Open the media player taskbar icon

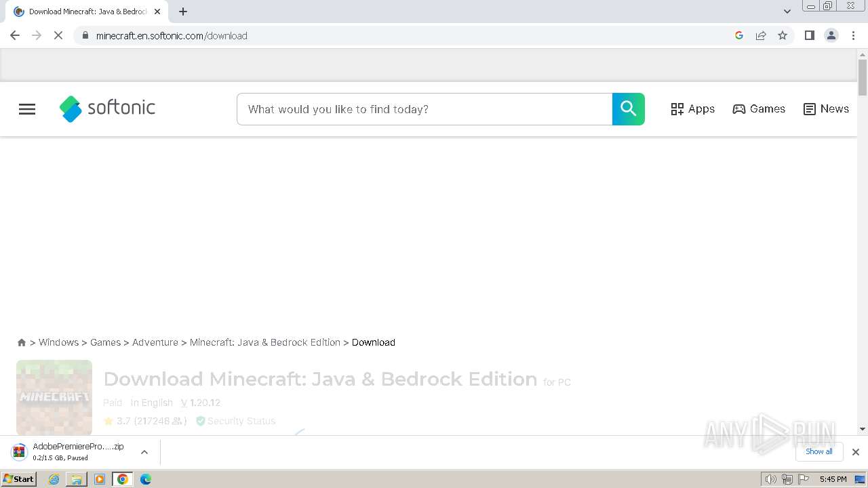(100, 479)
